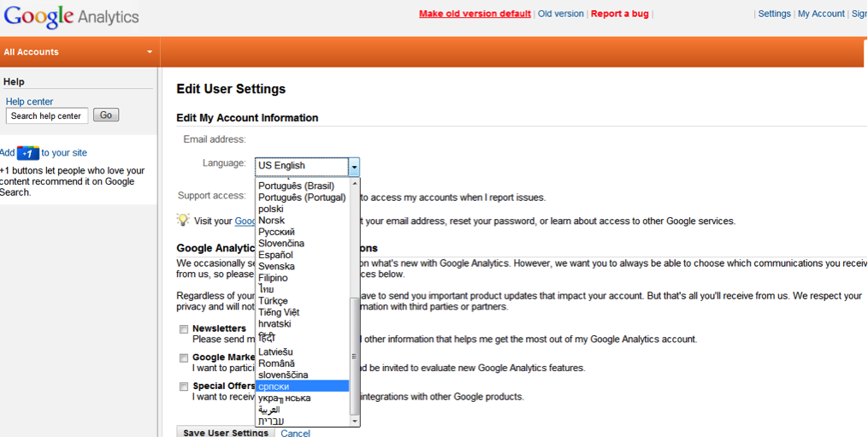Select hrvatski language option

tap(302, 324)
